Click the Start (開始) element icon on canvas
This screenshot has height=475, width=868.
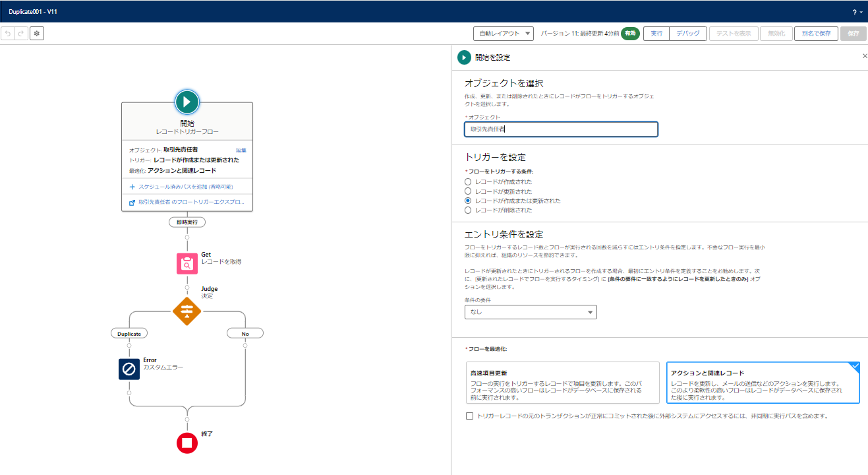click(187, 102)
